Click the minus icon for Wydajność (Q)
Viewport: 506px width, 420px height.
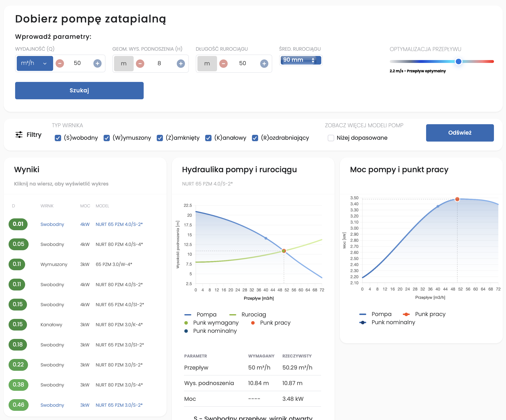[x=60, y=63]
